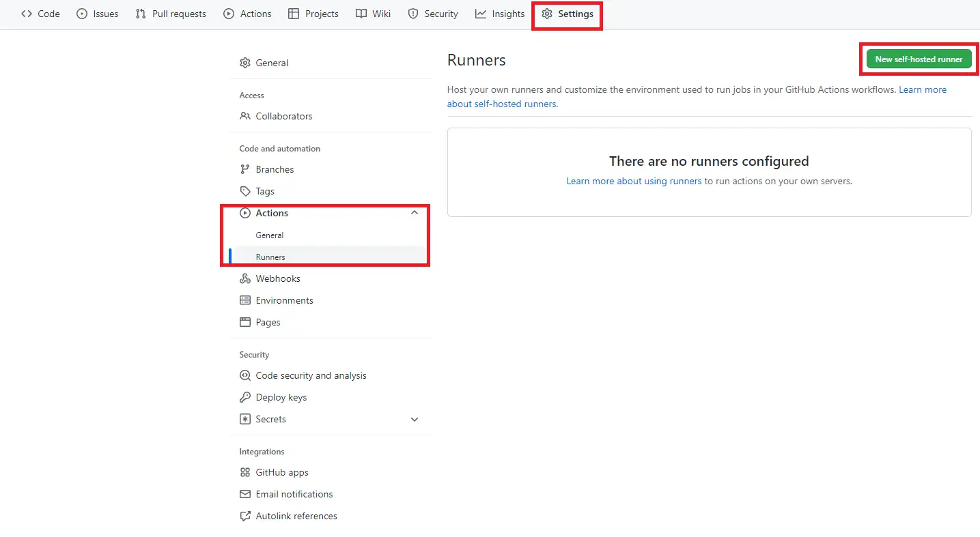Click the Collaborators people icon
The height and width of the screenshot is (537, 980).
pyautogui.click(x=245, y=116)
